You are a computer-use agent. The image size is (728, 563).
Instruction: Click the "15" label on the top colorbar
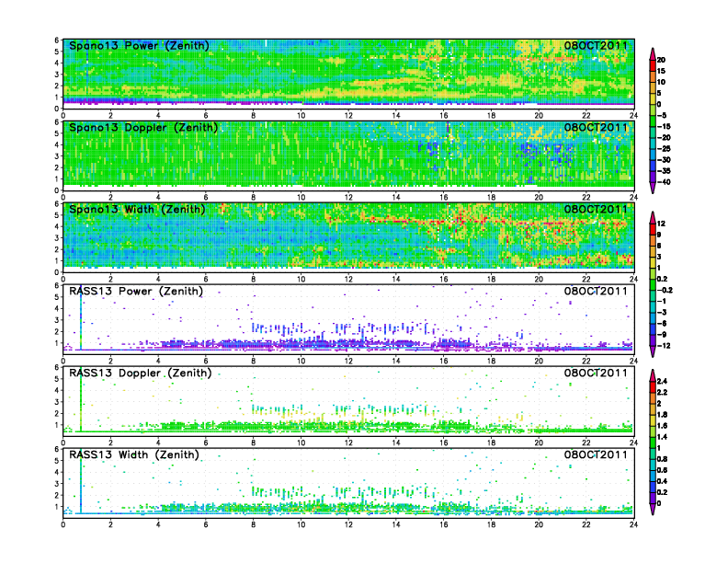(x=661, y=71)
